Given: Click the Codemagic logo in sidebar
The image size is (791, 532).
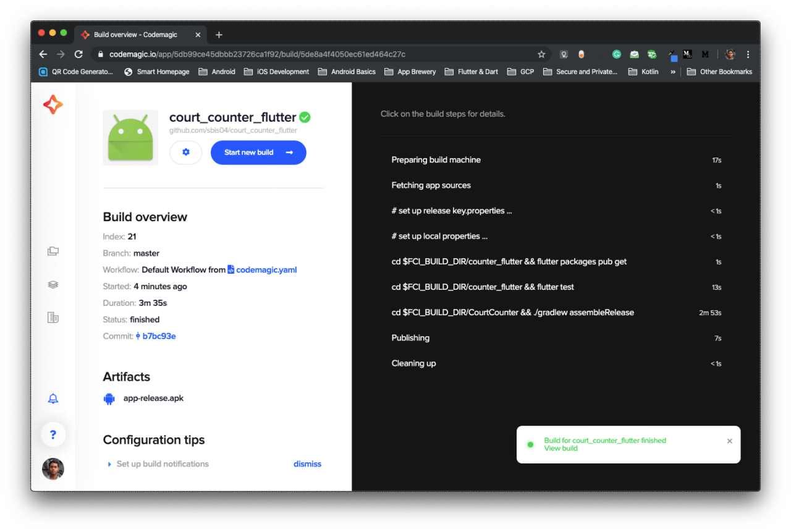Looking at the screenshot, I should (53, 105).
